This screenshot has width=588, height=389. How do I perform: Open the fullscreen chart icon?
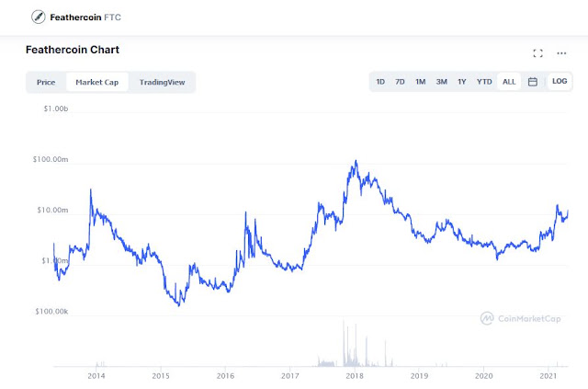(537, 53)
